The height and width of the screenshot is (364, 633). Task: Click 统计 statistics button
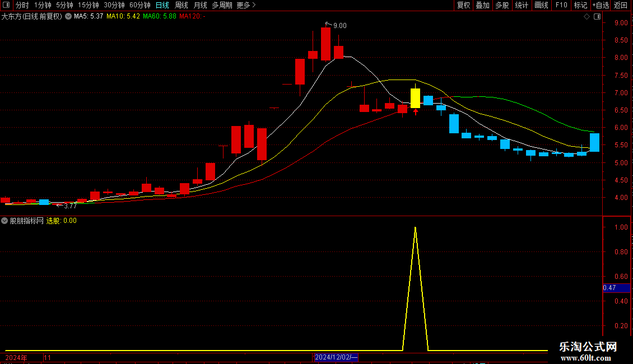(x=521, y=5)
